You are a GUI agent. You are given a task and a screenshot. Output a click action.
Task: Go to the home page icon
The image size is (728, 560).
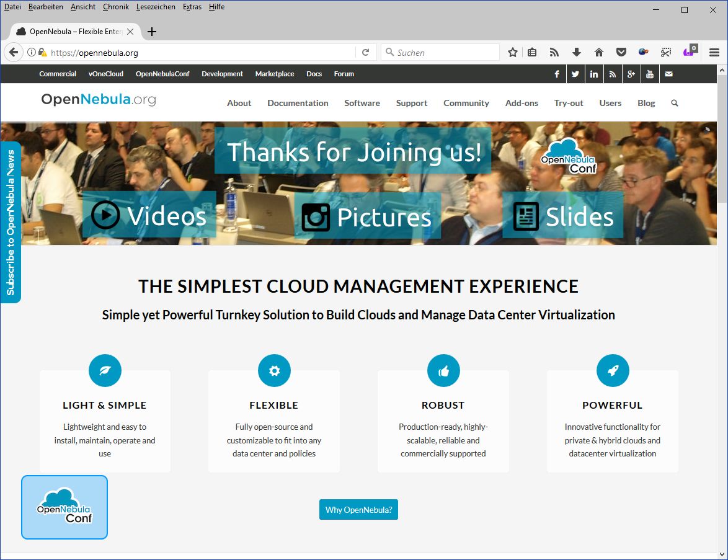[599, 53]
